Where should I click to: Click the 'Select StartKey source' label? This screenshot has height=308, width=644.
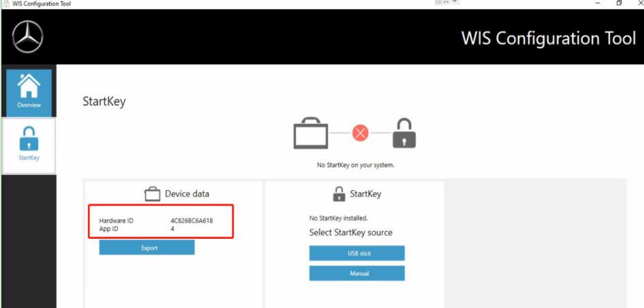pyautogui.click(x=351, y=233)
